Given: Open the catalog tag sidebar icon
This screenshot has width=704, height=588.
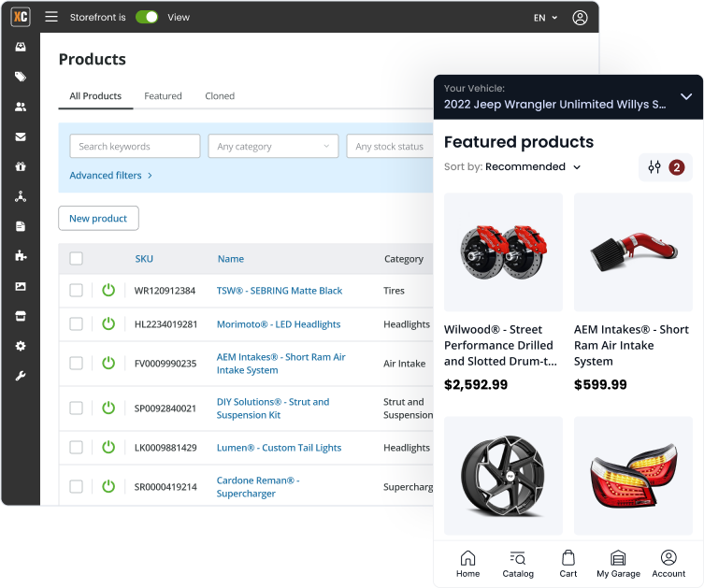Looking at the screenshot, I should pyautogui.click(x=21, y=77).
